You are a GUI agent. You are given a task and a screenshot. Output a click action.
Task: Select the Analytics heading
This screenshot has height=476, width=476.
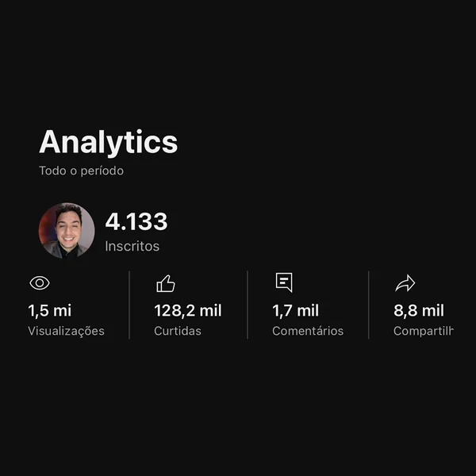click(x=109, y=142)
